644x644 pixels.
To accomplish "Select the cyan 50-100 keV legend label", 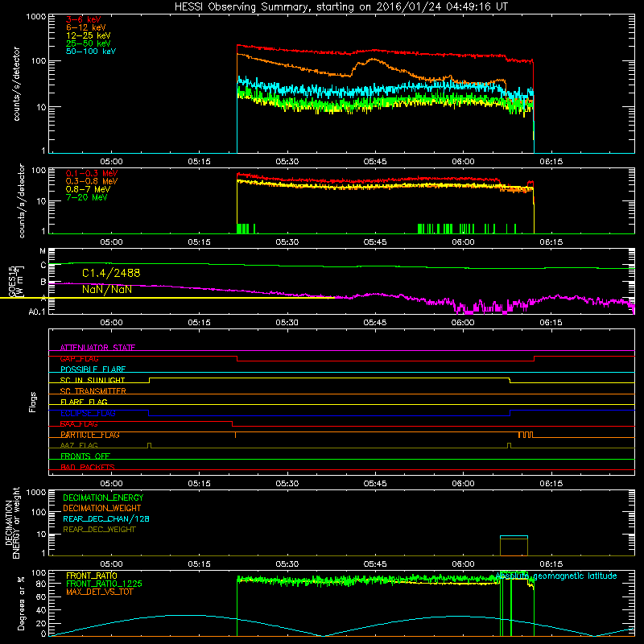I will [91, 52].
